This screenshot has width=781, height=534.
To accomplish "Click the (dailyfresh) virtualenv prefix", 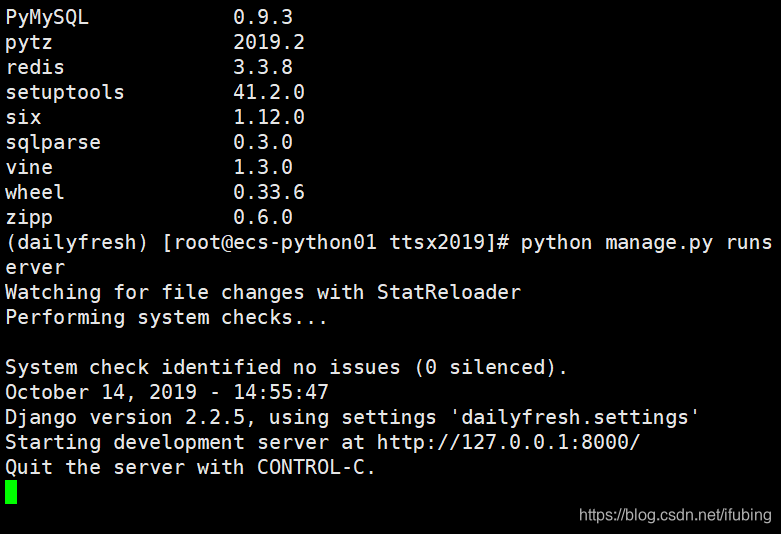I will [x=77, y=243].
